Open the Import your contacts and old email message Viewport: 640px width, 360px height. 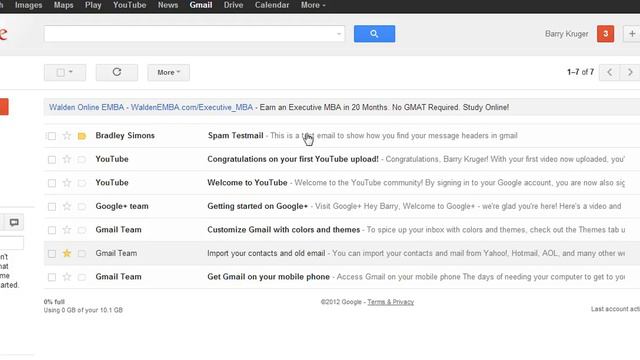[x=266, y=253]
